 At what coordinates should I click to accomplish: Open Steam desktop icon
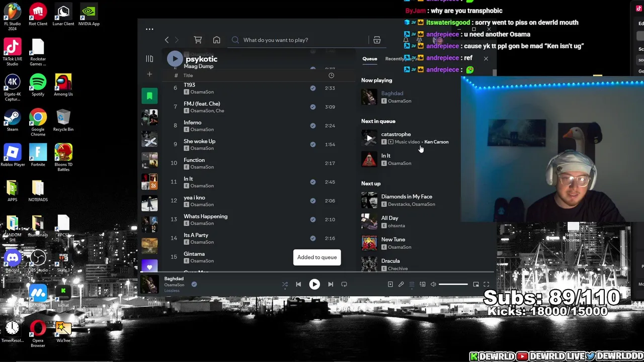click(x=13, y=121)
